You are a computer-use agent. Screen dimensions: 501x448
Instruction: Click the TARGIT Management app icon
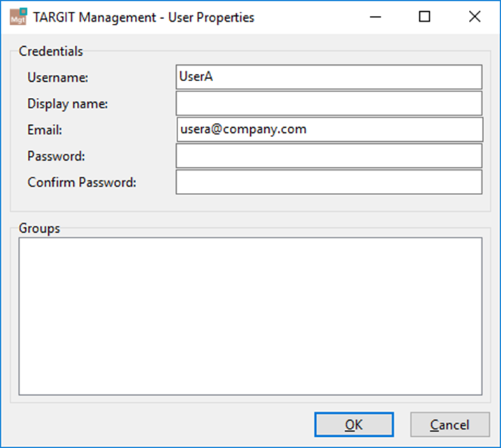18,17
